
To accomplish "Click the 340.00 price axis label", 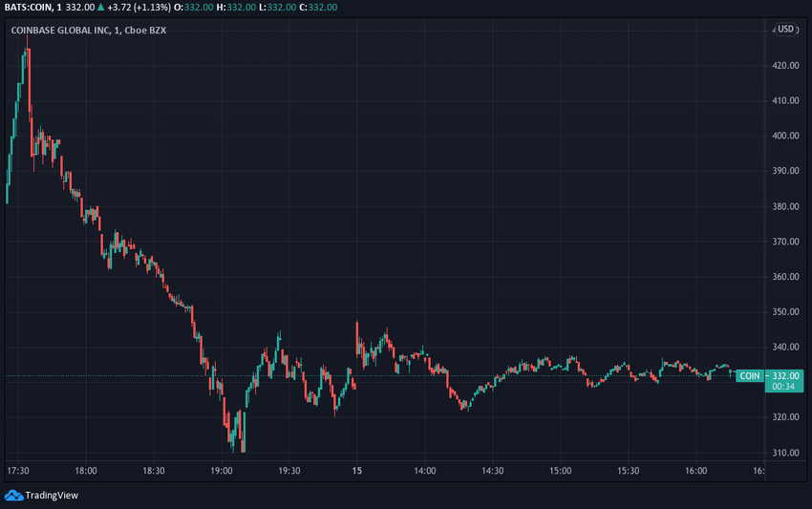I will pos(785,347).
